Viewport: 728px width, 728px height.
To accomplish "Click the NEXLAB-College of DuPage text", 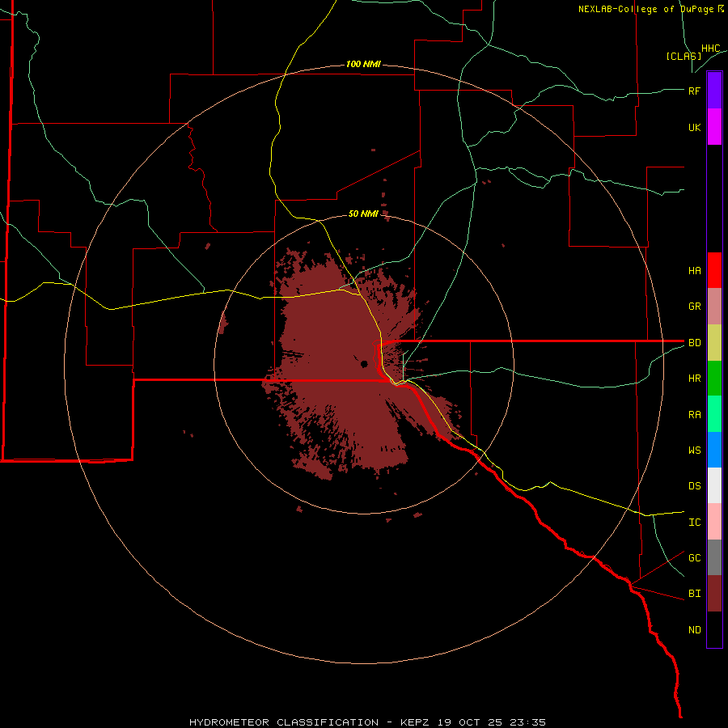I will 645,9.
